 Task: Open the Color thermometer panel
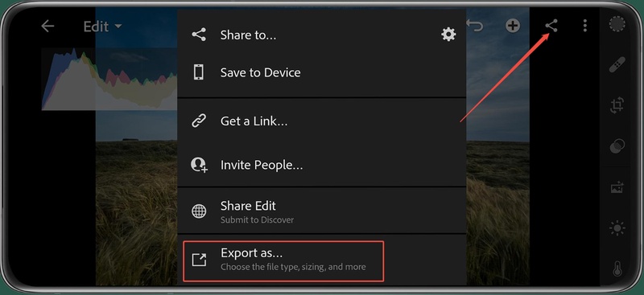(x=617, y=268)
